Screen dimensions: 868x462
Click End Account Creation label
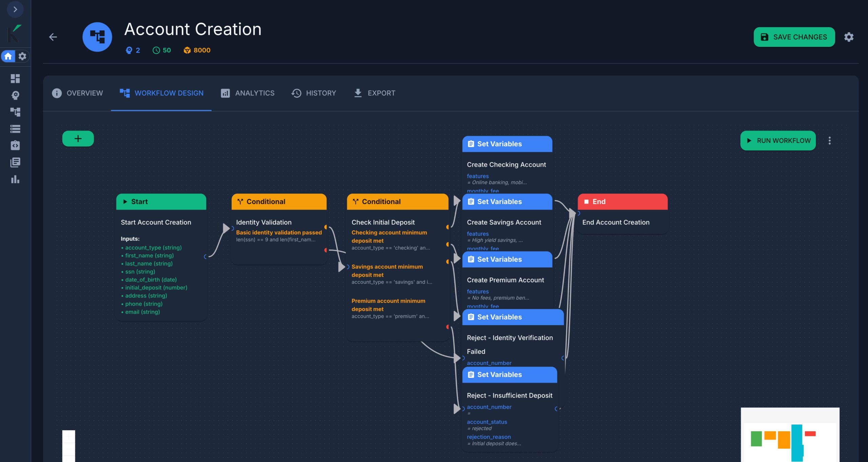click(616, 222)
